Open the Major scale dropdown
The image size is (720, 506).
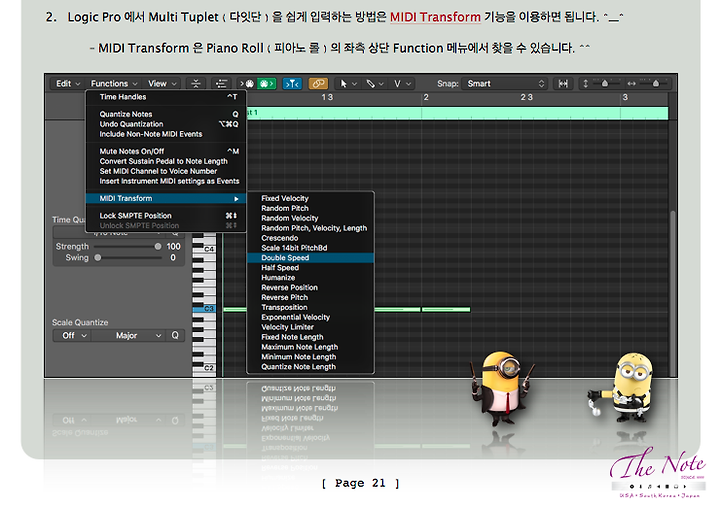(129, 336)
